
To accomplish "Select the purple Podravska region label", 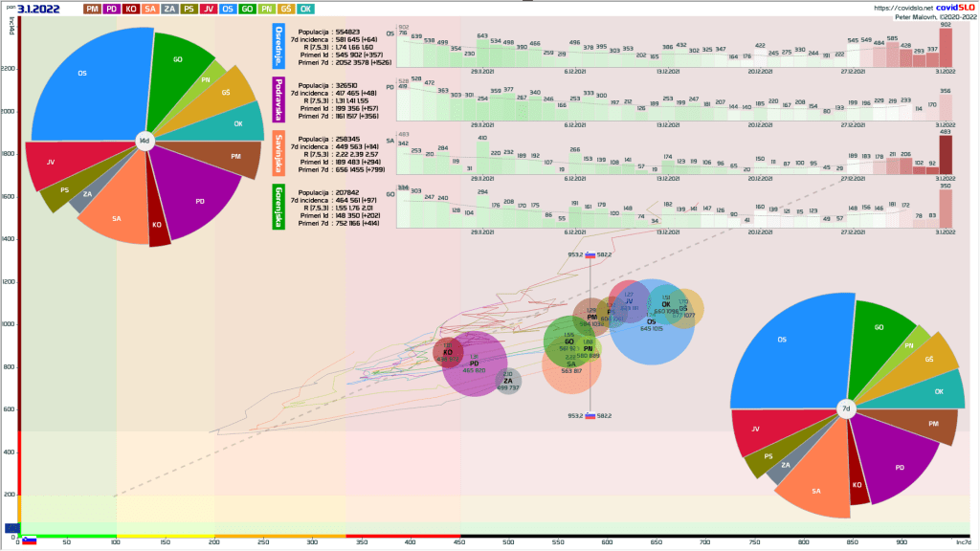I will [278, 99].
